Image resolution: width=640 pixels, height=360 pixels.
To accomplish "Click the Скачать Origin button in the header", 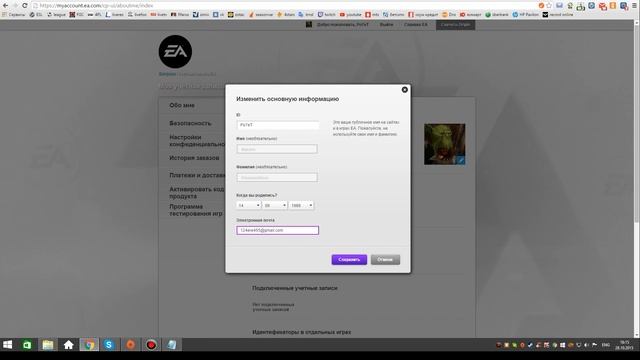I will [x=455, y=24].
